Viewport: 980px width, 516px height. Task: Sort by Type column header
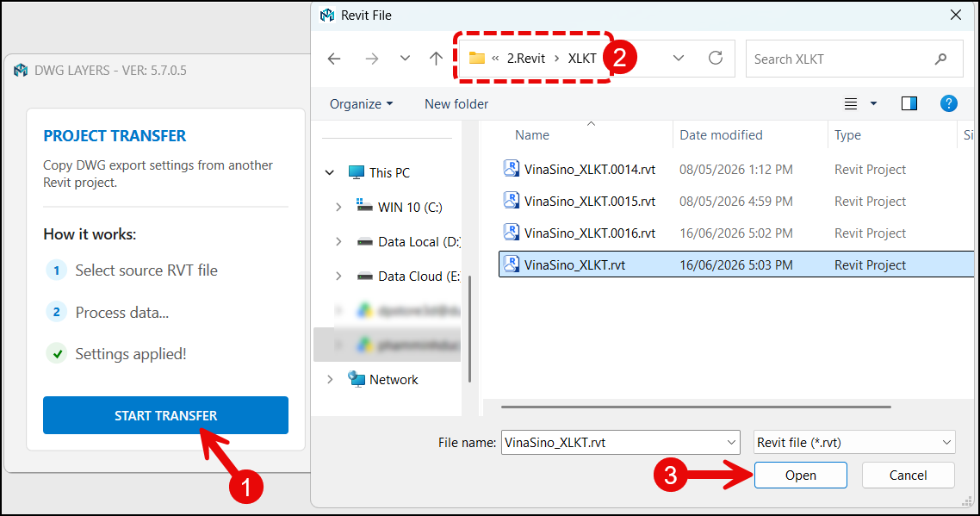(847, 135)
